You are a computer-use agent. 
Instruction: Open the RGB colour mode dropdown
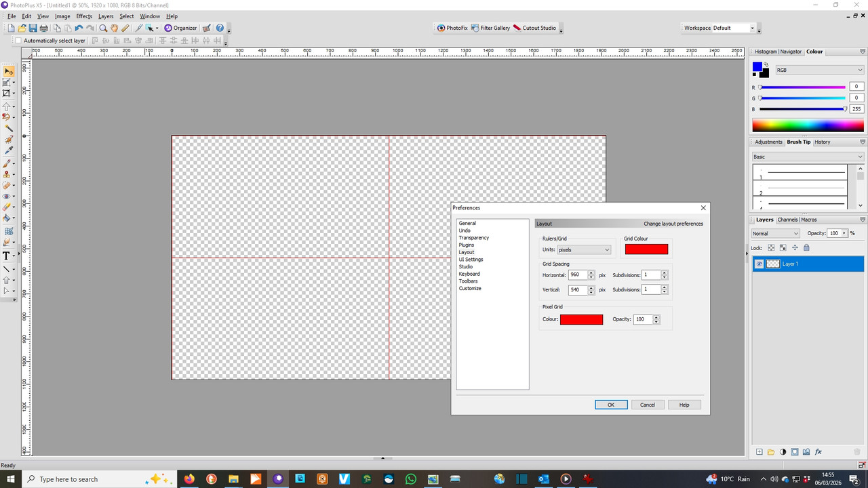tap(819, 70)
